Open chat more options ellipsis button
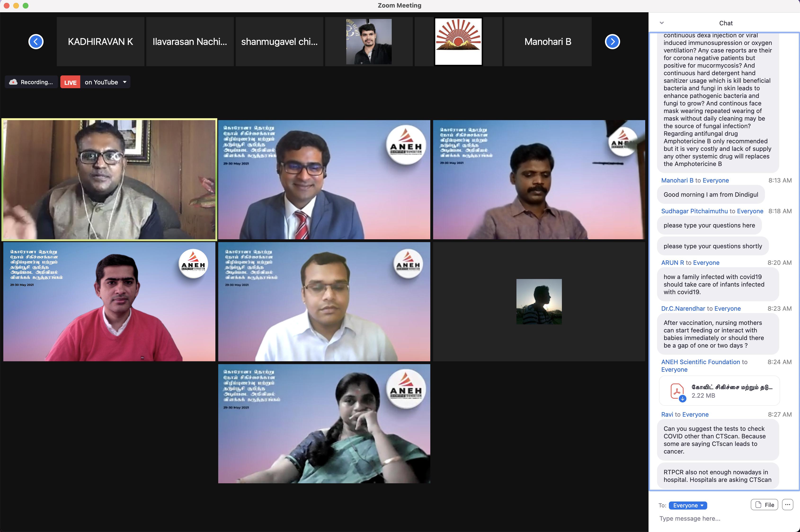Image resolution: width=800 pixels, height=532 pixels. (787, 505)
